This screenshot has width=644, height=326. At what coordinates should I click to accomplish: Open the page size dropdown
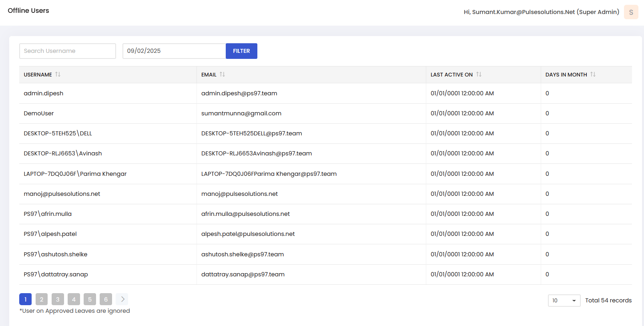(564, 300)
